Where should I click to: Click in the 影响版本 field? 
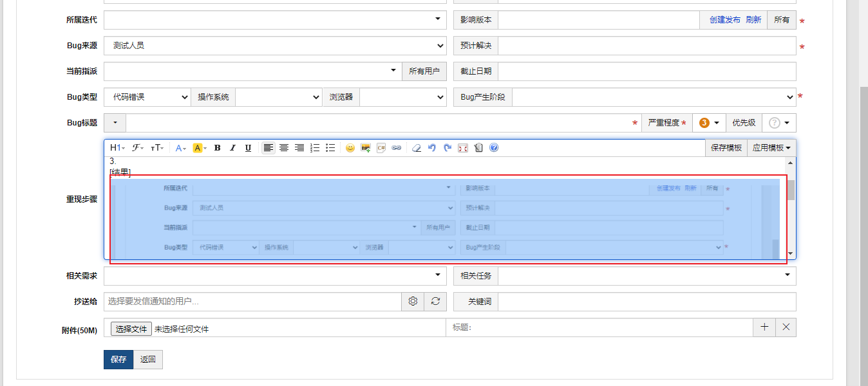[x=599, y=20]
